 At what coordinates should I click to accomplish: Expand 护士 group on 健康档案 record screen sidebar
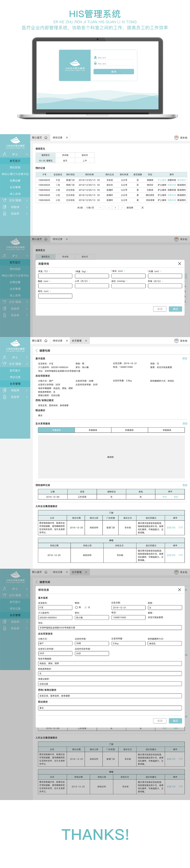pos(27,357)
